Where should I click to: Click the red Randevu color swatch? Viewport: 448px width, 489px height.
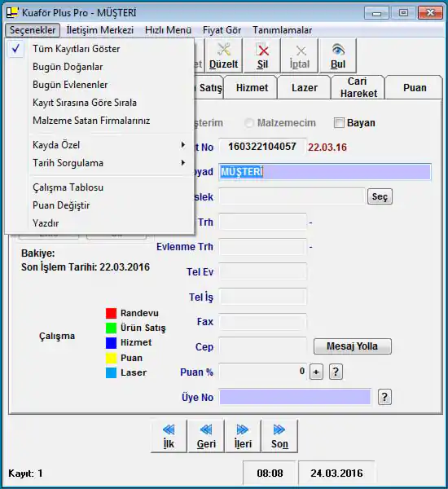click(111, 313)
